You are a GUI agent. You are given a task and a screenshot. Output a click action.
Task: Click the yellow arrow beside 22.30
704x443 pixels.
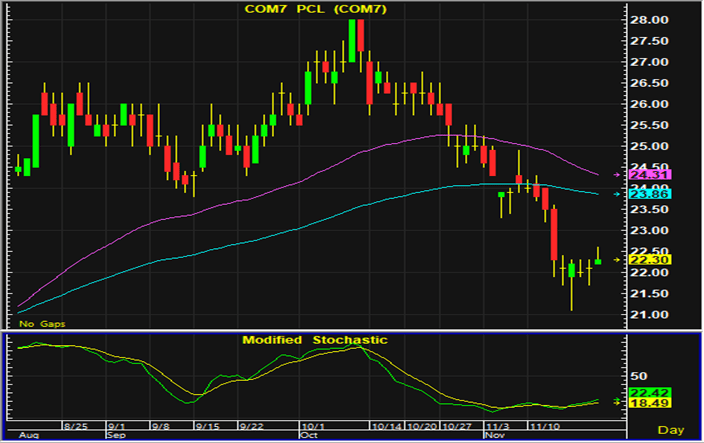[x=619, y=260]
